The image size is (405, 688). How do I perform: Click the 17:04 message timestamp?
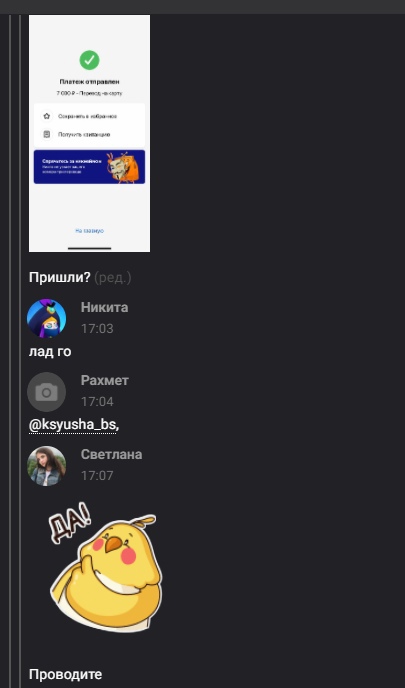click(97, 402)
